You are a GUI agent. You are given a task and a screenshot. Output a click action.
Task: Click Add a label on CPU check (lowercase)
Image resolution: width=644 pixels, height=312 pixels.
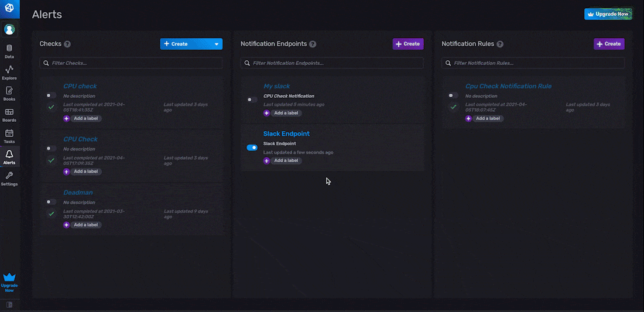[86, 118]
